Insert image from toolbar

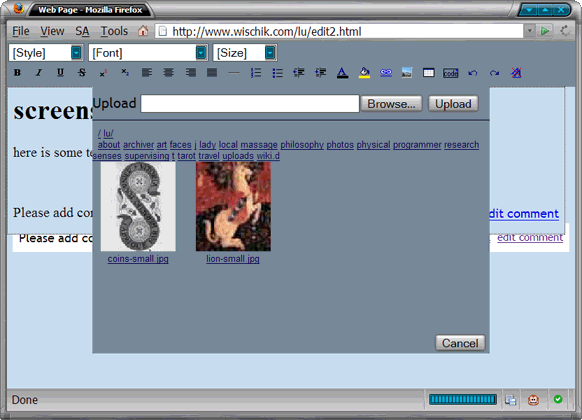pos(407,73)
